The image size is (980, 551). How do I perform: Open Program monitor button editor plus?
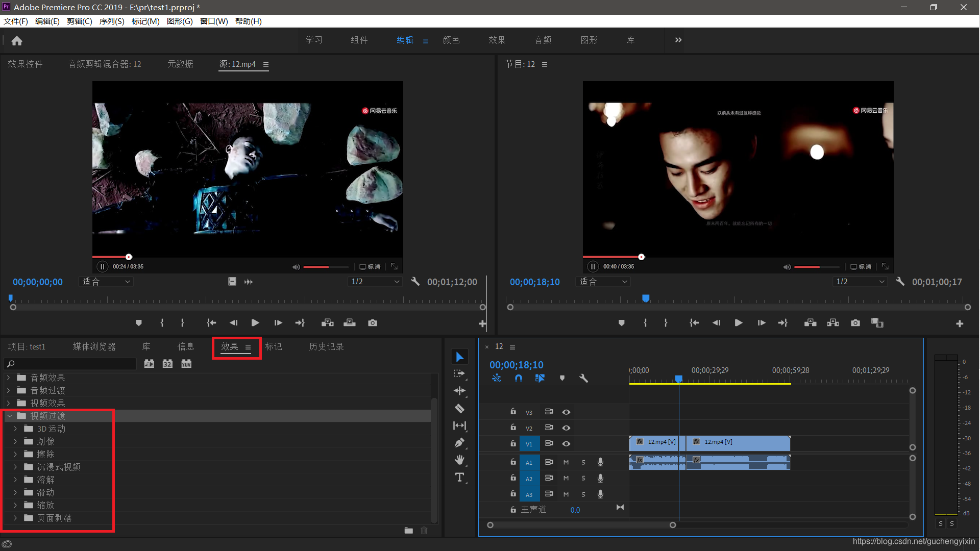pos(960,323)
